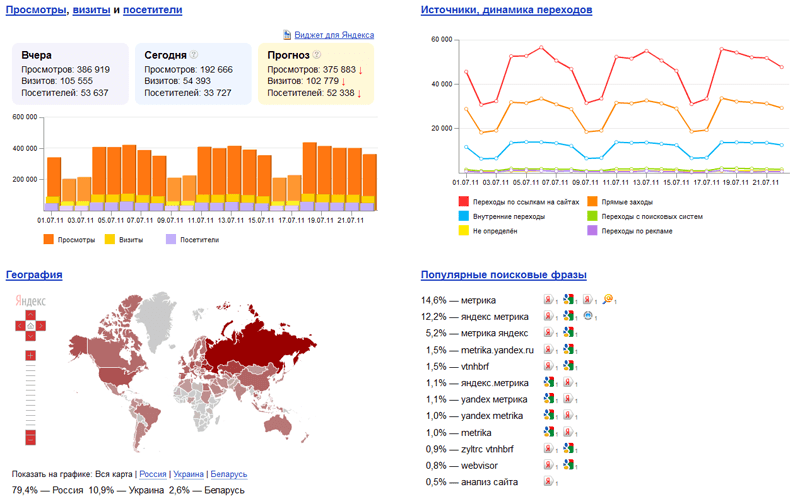Click help icon next to Прогноз
This screenshot has width=799, height=503.
point(317,55)
